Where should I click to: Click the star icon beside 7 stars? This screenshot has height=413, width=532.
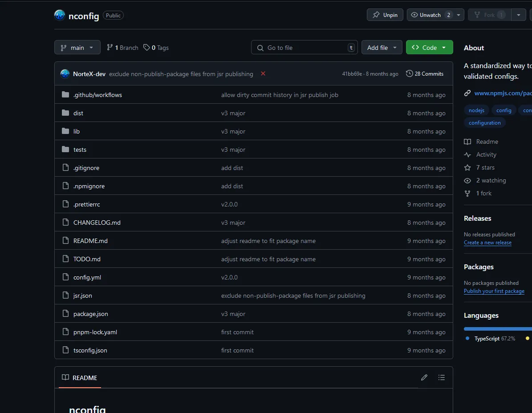tap(467, 167)
